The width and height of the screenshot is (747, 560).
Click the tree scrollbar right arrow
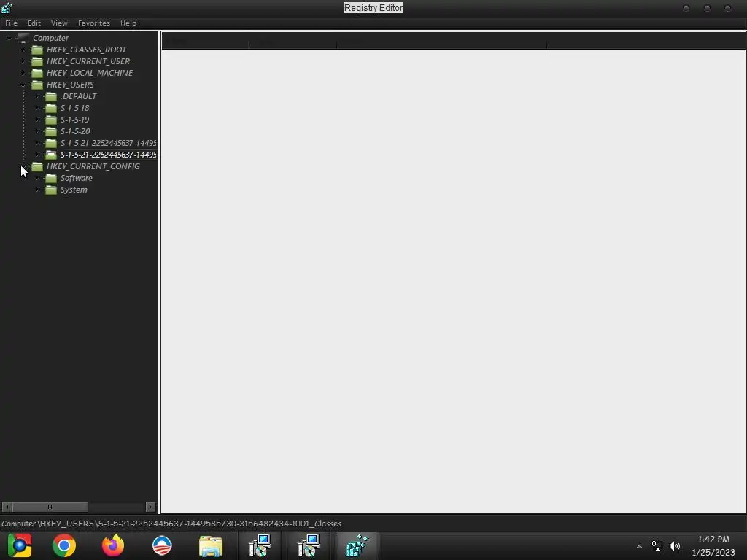(x=150, y=507)
